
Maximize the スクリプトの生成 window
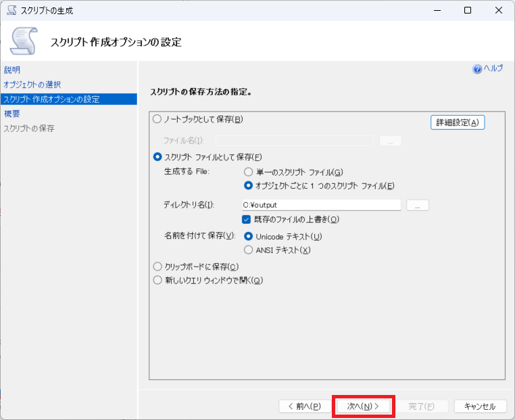click(468, 11)
